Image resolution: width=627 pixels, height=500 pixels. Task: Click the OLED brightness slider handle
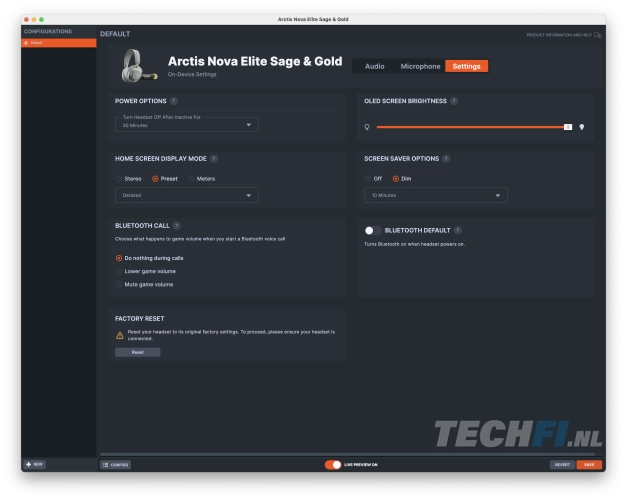[x=568, y=127]
